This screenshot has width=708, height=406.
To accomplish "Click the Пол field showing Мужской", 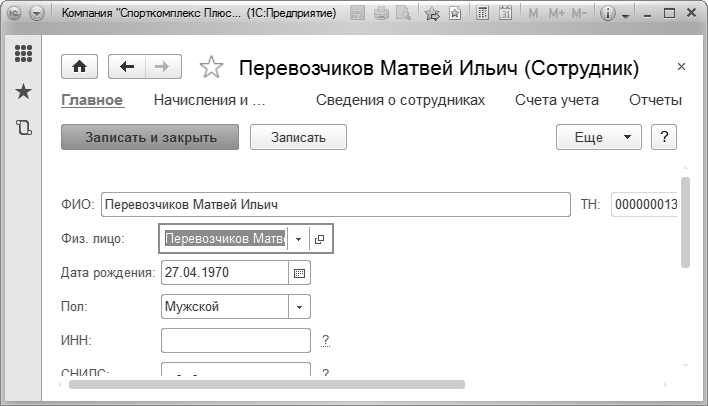I will pos(225,307).
